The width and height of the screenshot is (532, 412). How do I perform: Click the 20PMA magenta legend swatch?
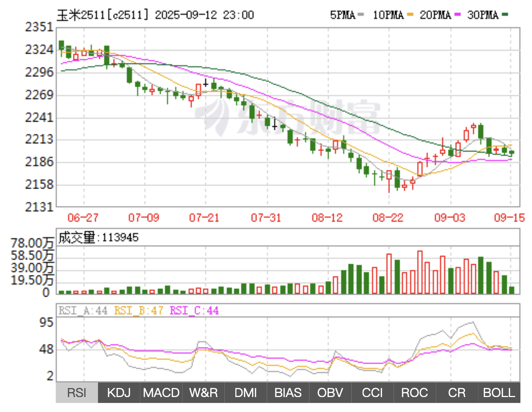(458, 15)
